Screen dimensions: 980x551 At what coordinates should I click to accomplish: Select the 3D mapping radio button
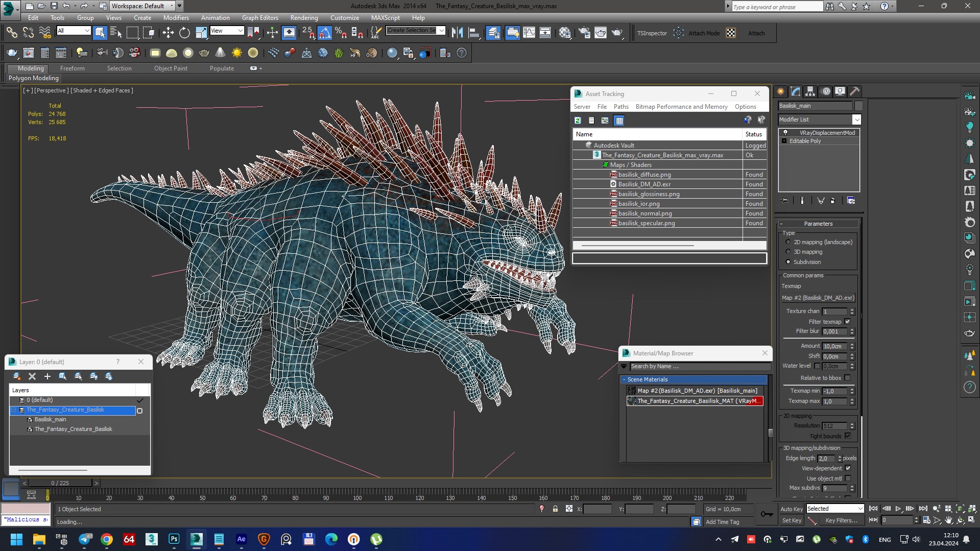click(x=788, y=252)
